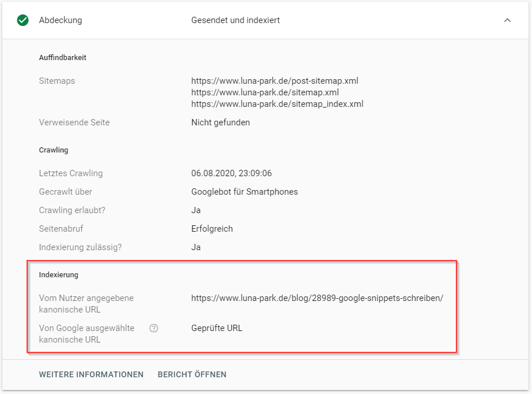This screenshot has width=532, height=394.
Task: Open the WEITERE INFORMATIONEN link
Action: [x=91, y=374]
